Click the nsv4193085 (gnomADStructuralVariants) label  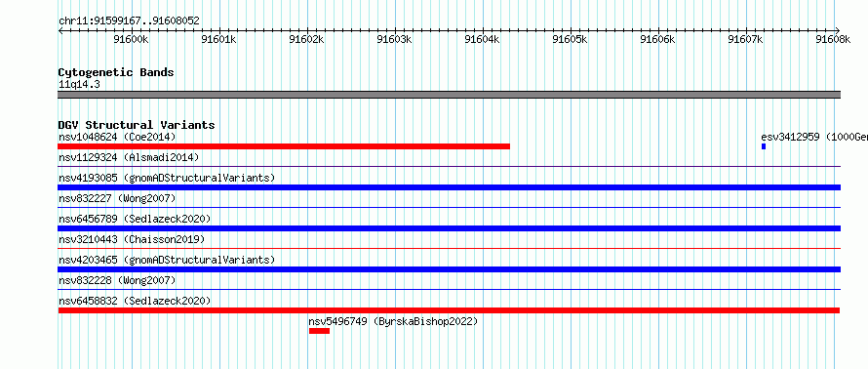[x=167, y=178]
